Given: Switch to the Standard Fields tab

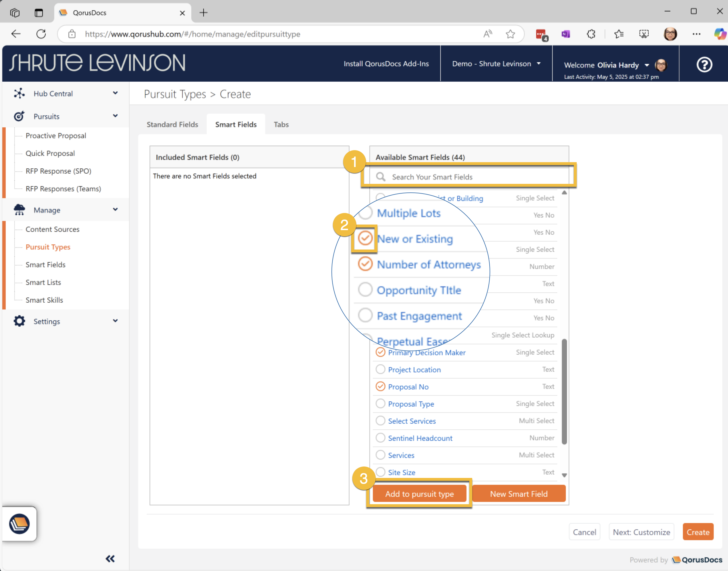Looking at the screenshot, I should pos(172,124).
